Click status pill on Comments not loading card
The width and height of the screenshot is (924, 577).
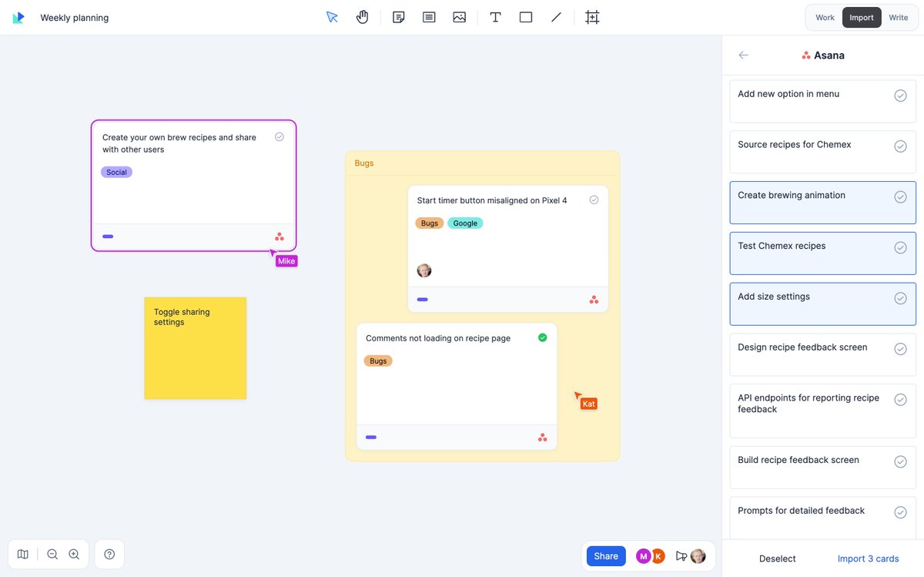tap(371, 438)
